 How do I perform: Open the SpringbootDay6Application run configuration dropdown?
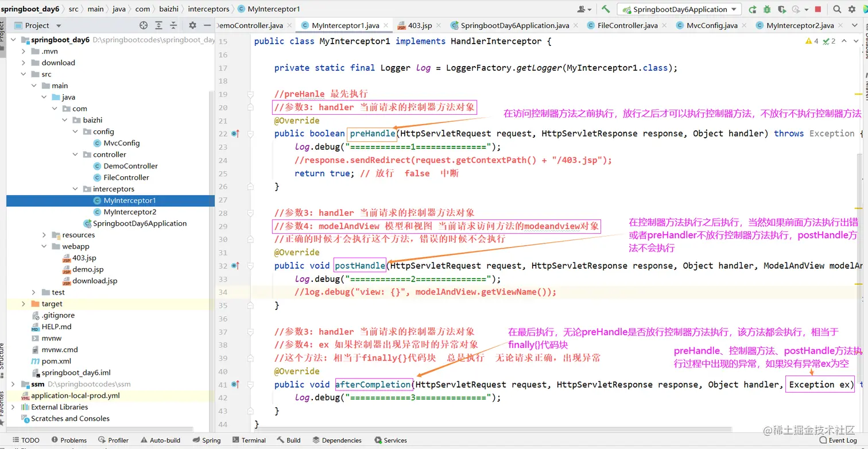[x=679, y=9]
